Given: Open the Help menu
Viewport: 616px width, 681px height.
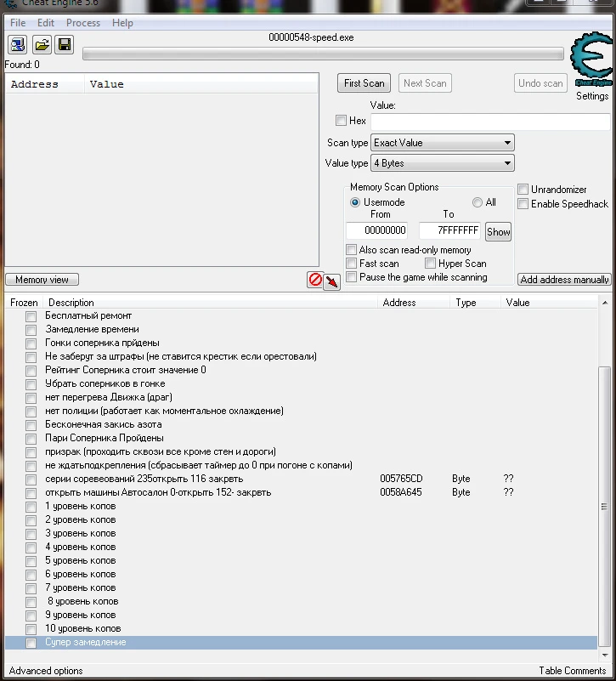Looking at the screenshot, I should [x=122, y=23].
